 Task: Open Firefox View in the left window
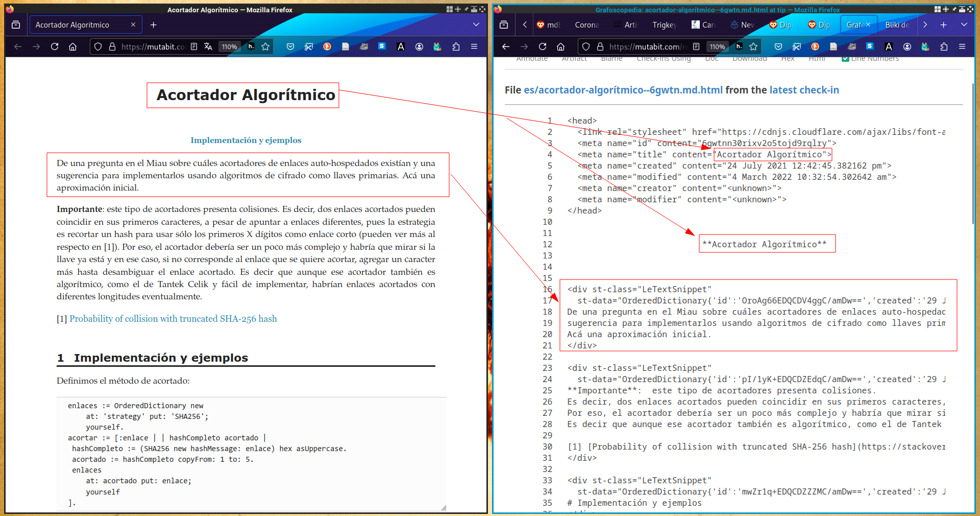point(16,25)
